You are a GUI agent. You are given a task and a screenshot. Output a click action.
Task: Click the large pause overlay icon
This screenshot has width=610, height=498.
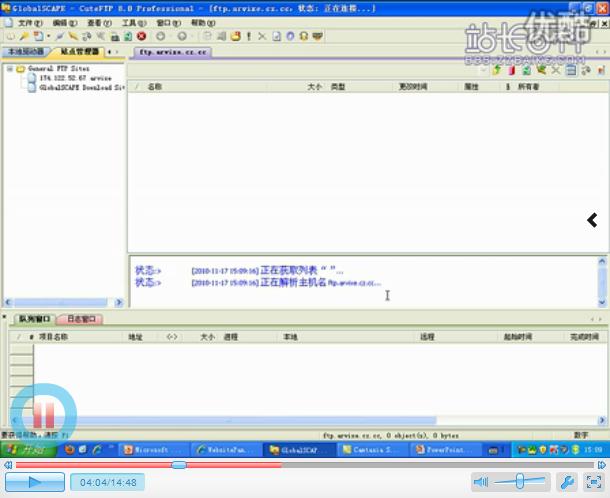(43, 413)
